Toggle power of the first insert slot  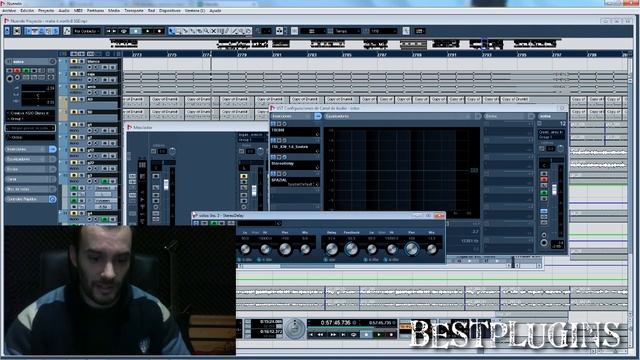(x=273, y=124)
